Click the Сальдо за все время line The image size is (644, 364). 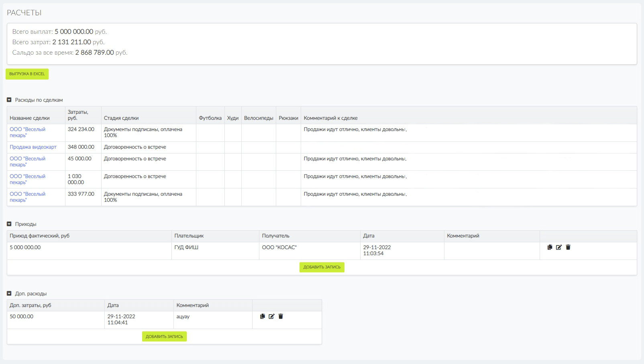tap(70, 52)
